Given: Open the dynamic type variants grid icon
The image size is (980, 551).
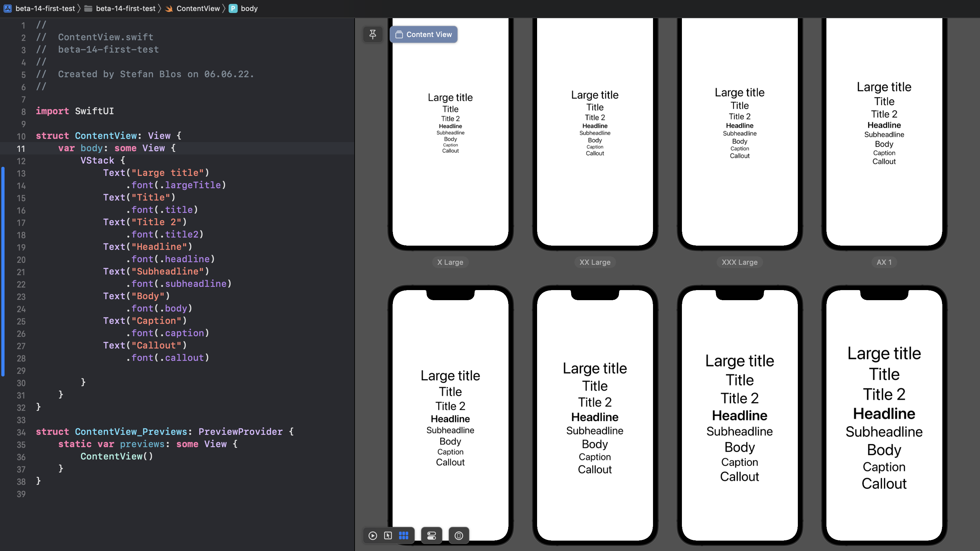Looking at the screenshot, I should (x=404, y=535).
